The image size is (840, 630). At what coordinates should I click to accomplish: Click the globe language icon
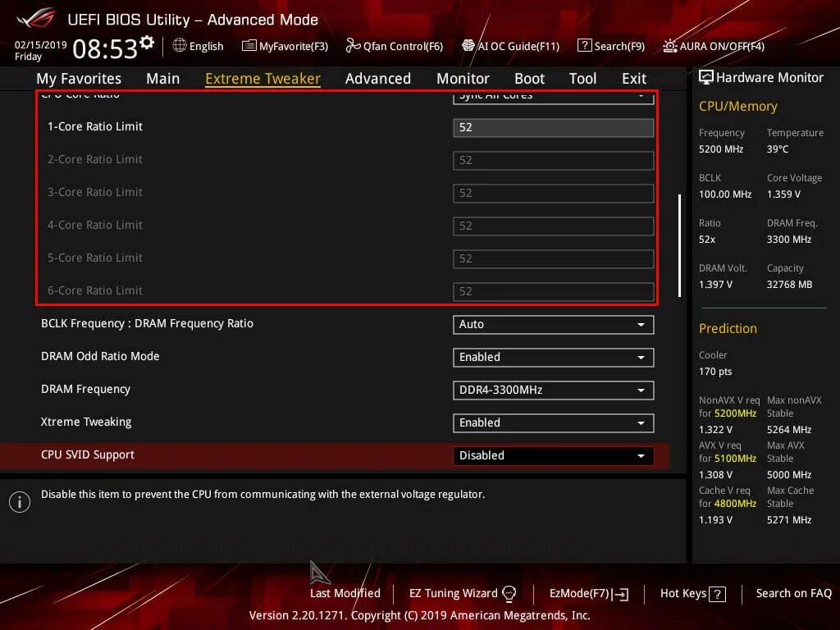pos(180,46)
